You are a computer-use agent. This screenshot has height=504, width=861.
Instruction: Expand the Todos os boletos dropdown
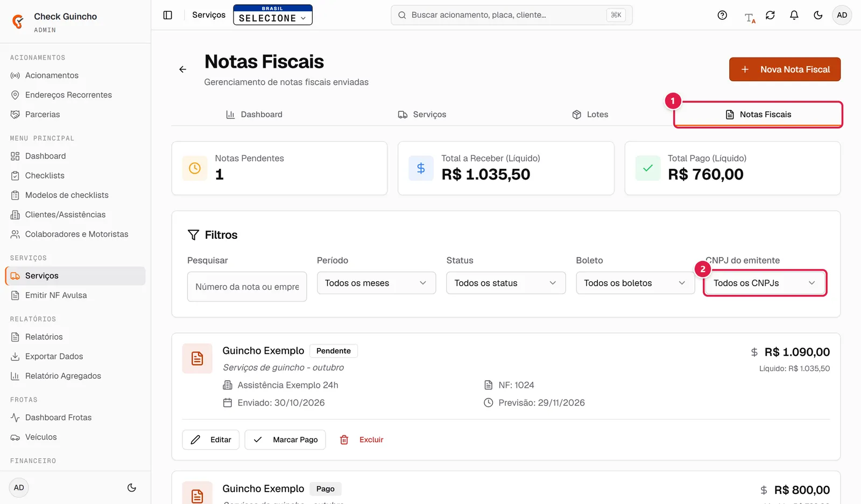(636, 283)
